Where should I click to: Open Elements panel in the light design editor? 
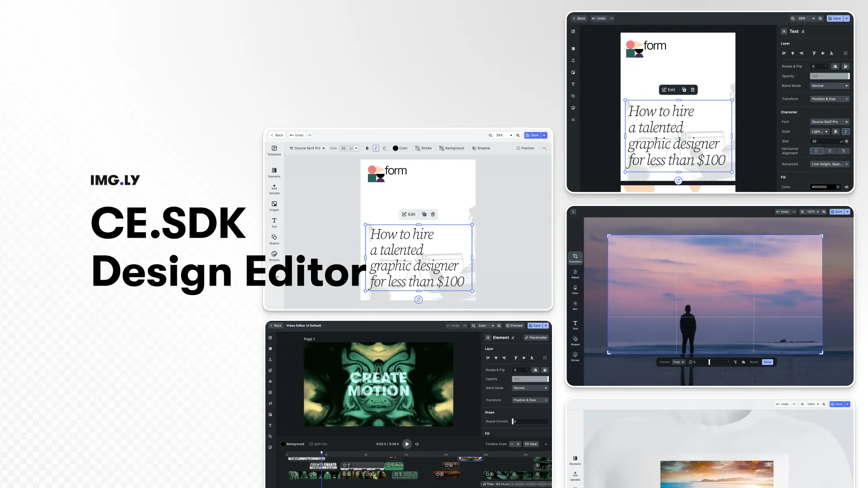274,173
